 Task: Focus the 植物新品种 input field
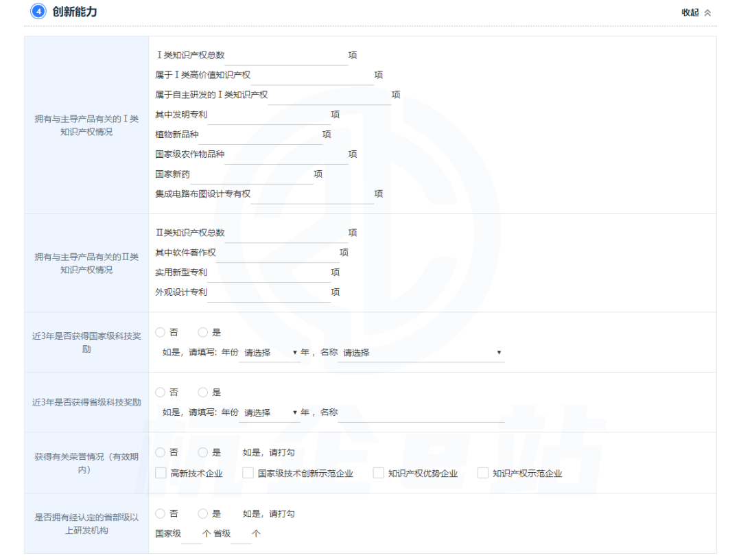pyautogui.click(x=260, y=135)
